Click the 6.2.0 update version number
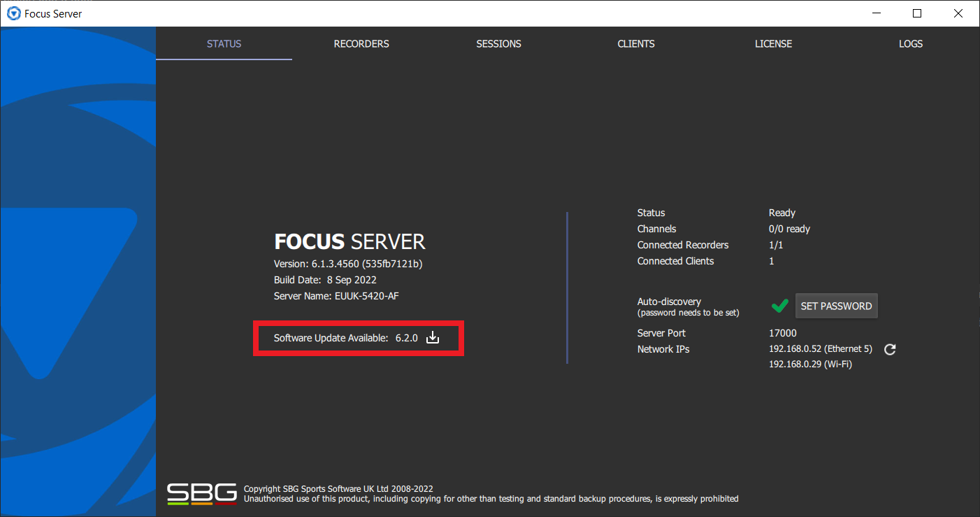980x517 pixels. [x=406, y=338]
